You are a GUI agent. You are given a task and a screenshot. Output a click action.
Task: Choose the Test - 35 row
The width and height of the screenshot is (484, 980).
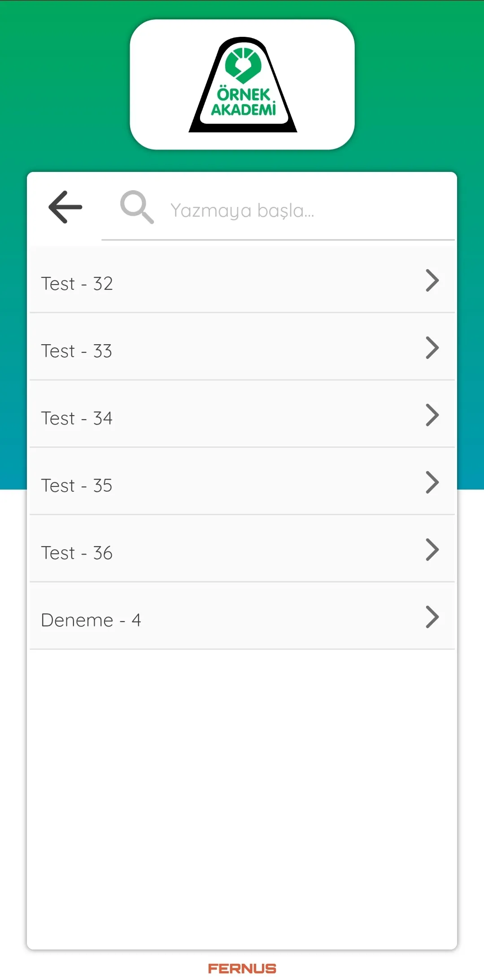pyautogui.click(x=242, y=482)
